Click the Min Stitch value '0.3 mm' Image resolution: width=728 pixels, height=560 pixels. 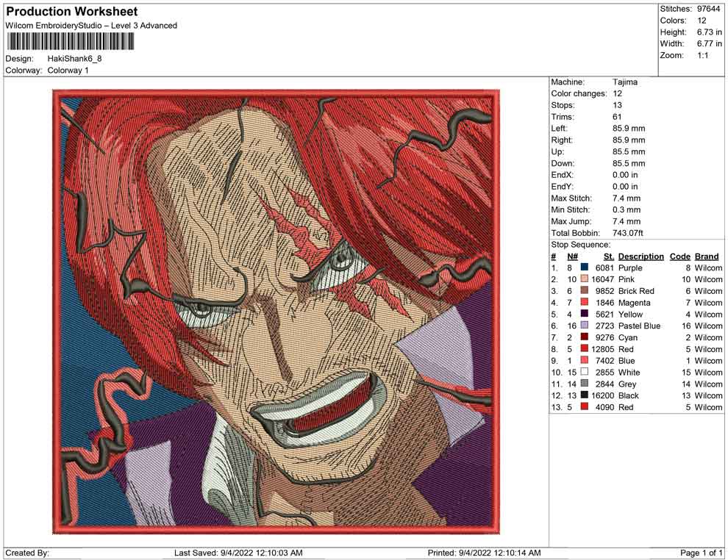pyautogui.click(x=627, y=209)
